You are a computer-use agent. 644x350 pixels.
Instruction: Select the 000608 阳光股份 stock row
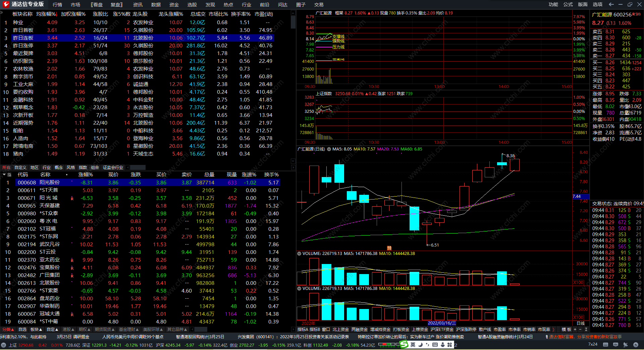pos(148,183)
